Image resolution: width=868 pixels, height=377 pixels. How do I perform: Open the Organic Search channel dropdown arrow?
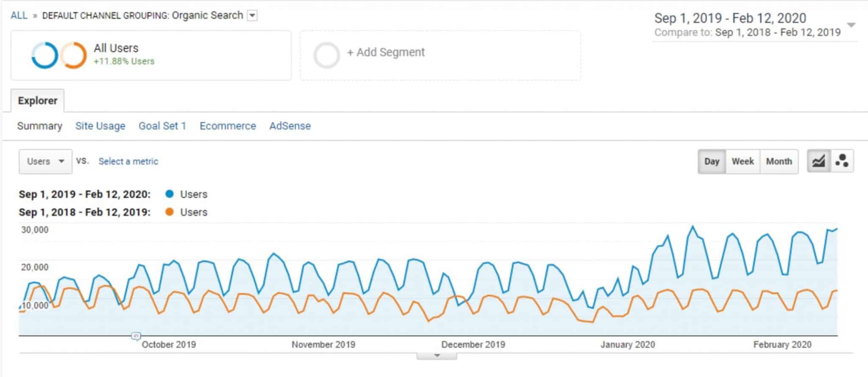pyautogui.click(x=252, y=16)
